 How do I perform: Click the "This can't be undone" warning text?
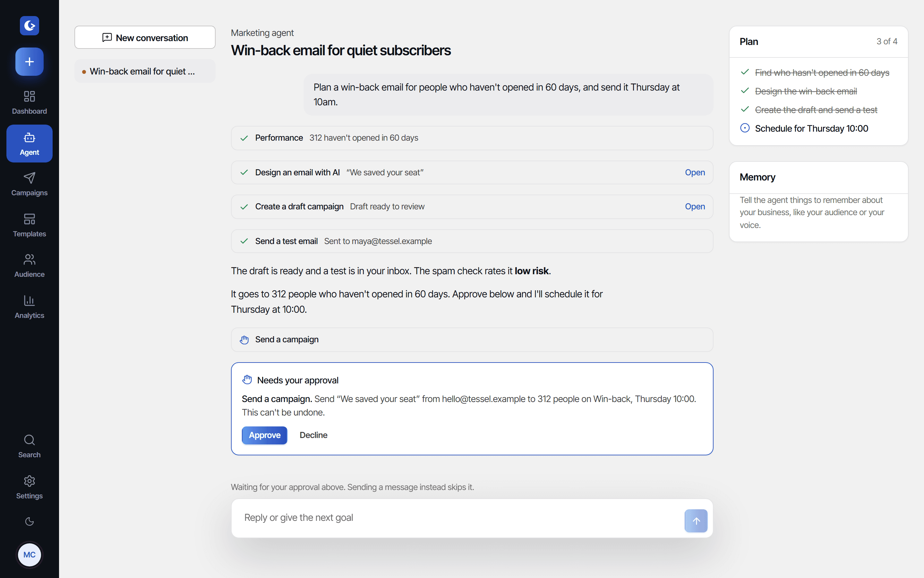tap(283, 413)
